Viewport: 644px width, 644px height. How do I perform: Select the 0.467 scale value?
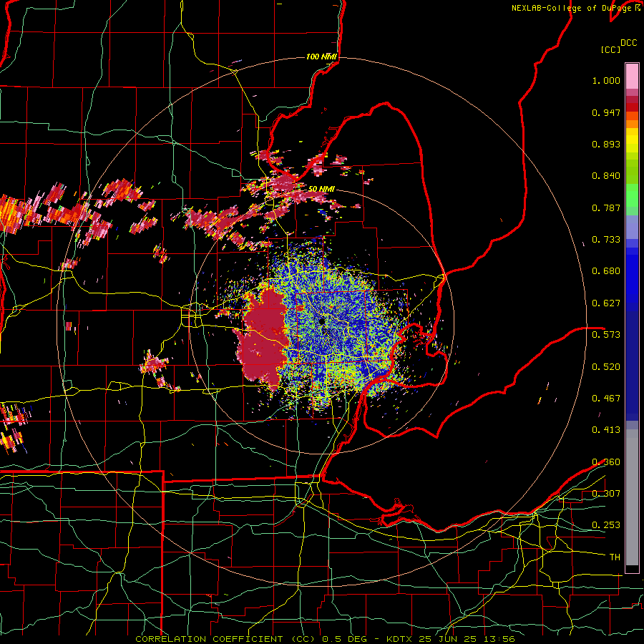tap(606, 399)
